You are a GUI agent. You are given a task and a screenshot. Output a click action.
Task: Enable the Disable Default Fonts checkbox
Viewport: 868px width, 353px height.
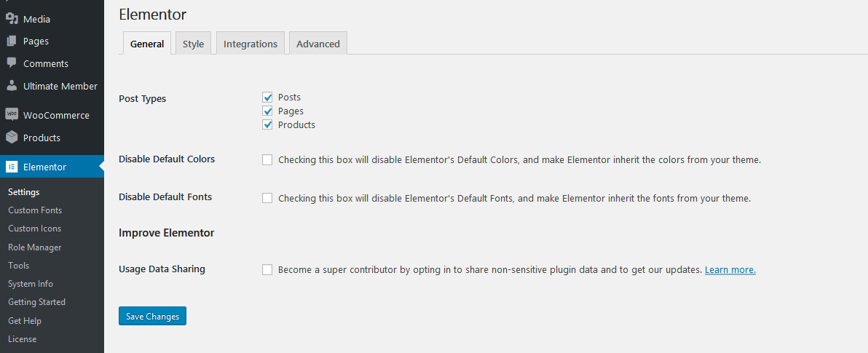[x=267, y=198]
